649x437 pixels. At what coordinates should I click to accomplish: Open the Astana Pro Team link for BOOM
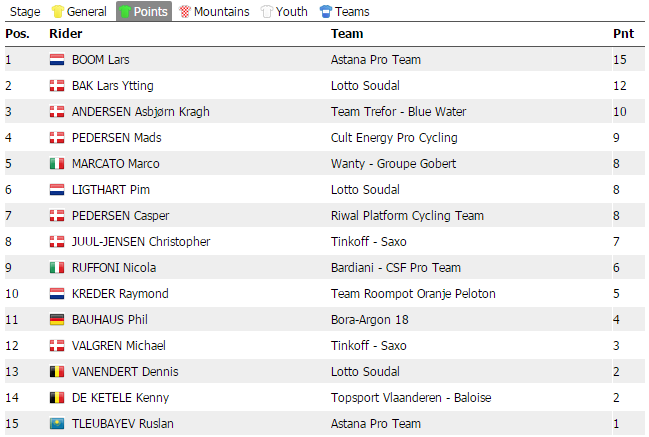coord(375,60)
